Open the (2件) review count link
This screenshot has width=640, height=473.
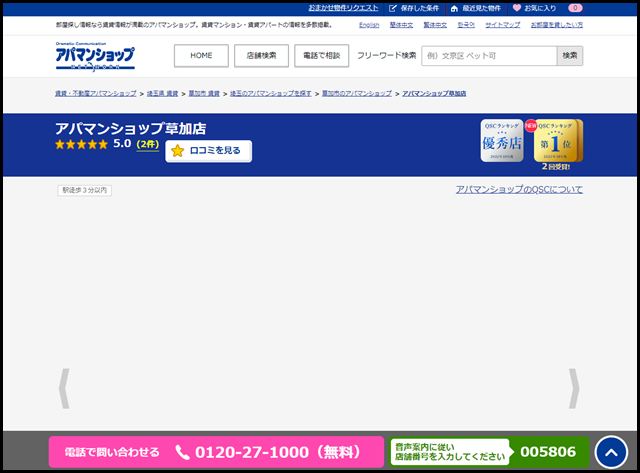click(x=148, y=144)
